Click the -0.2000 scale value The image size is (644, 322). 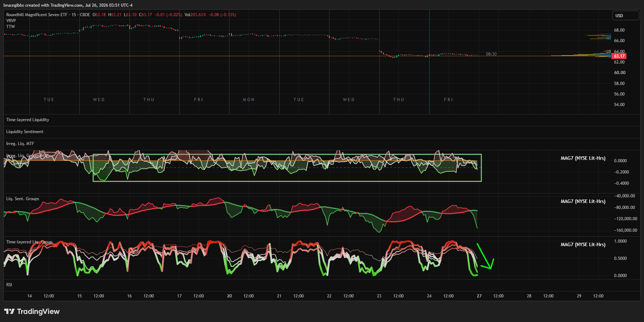pos(622,172)
